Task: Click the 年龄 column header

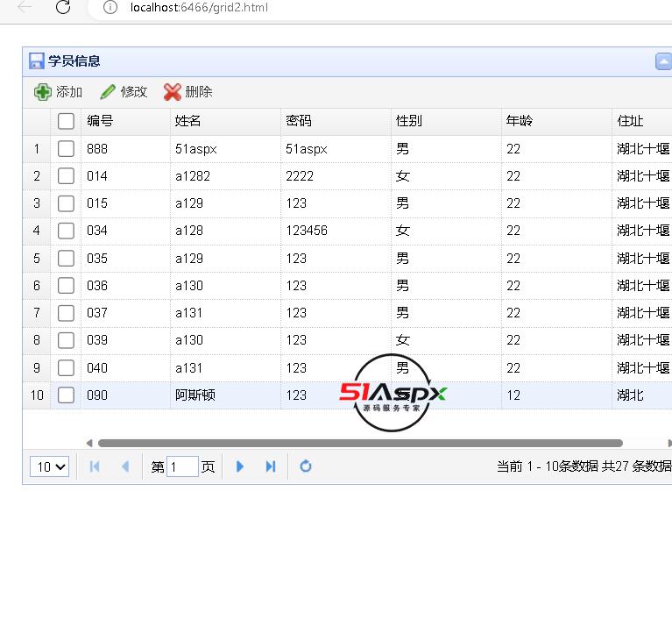Action: [x=519, y=121]
